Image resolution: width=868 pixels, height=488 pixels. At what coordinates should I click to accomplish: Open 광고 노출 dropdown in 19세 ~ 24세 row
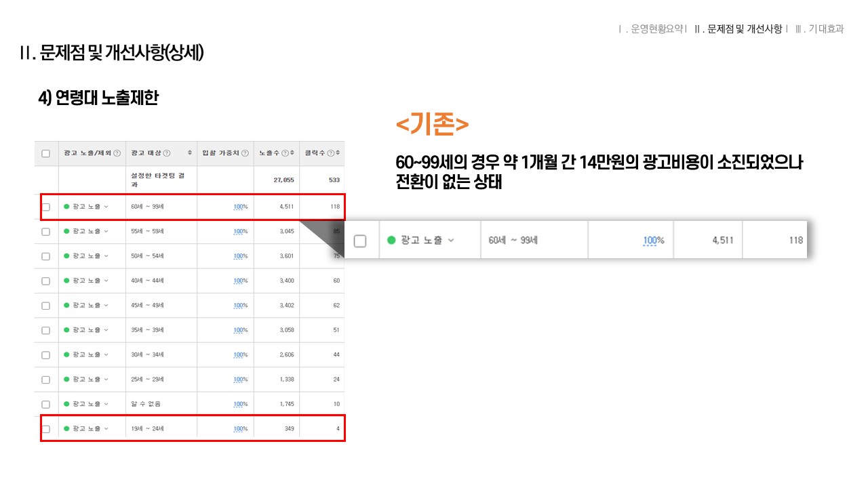coord(106,429)
